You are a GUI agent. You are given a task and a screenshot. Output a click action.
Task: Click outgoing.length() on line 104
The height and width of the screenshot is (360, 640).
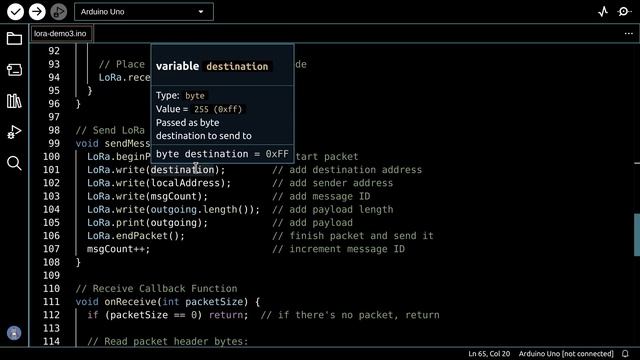coord(200,209)
